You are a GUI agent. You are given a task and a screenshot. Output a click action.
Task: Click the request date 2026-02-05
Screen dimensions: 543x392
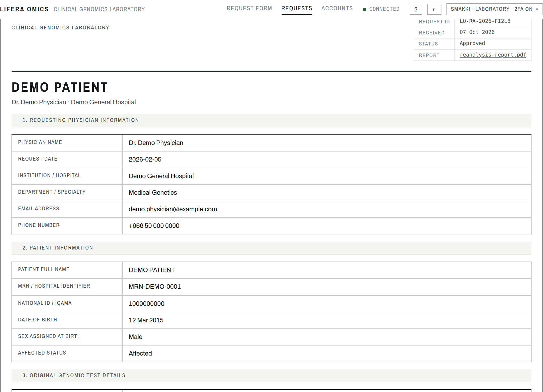(x=145, y=159)
